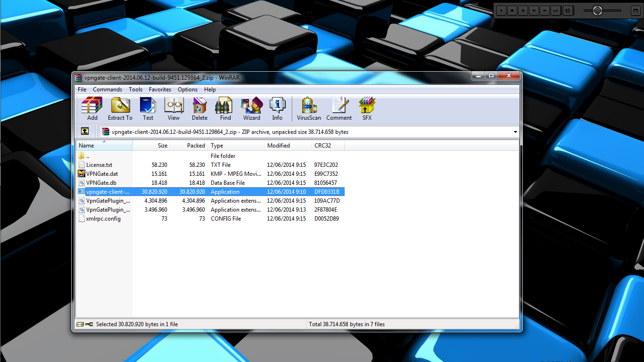Select the License.txt row name

[99, 165]
